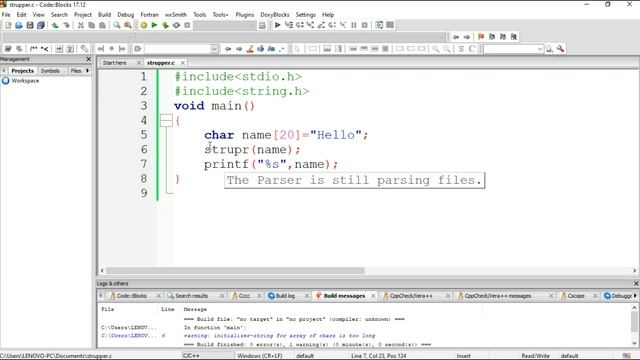Open the Plugins menu

click(245, 15)
